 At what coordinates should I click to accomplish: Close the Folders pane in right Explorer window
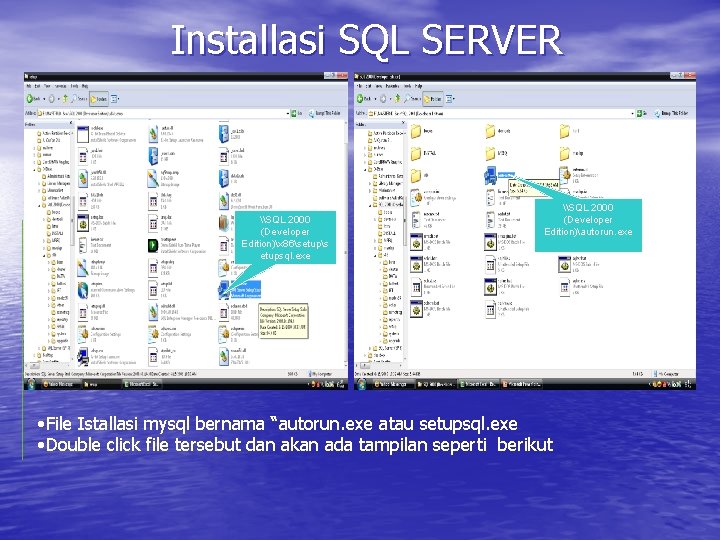(404, 123)
